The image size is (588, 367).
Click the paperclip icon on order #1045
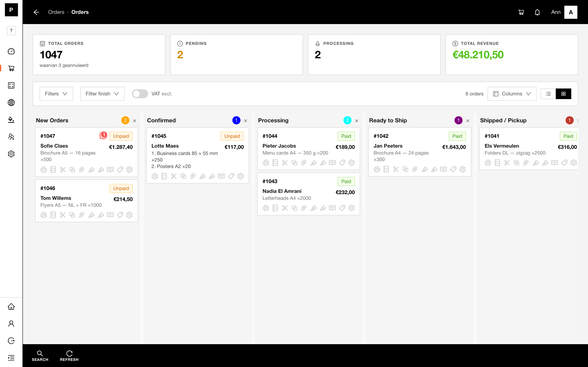[193, 176]
